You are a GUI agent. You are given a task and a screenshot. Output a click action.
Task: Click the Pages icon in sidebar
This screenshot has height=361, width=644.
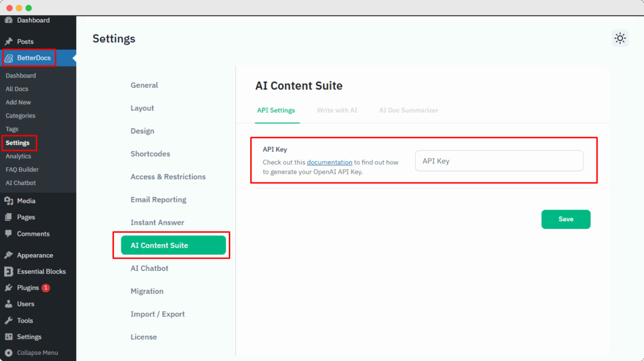click(x=9, y=218)
